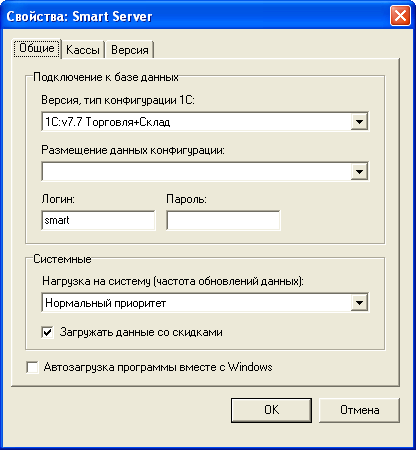
Task: Expand the Нормальный приоритет dropdown arrow
Action: [359, 303]
